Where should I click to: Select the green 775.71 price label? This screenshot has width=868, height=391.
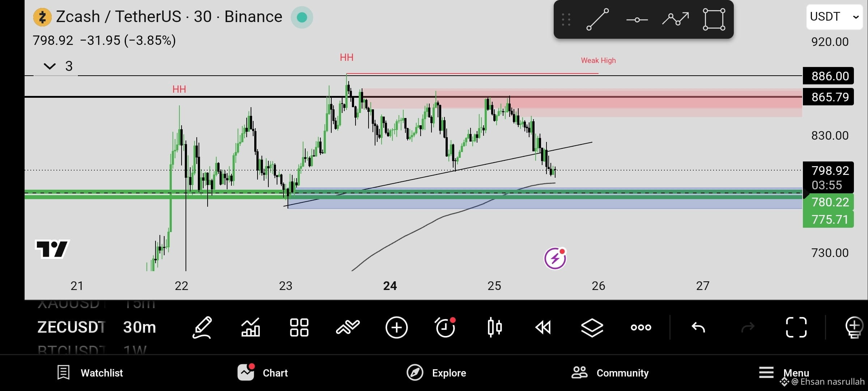pyautogui.click(x=828, y=219)
